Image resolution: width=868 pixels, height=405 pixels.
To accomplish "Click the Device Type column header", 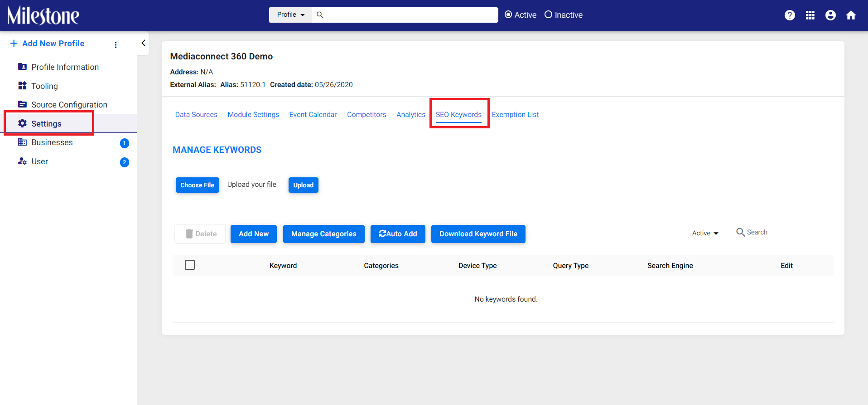I will pyautogui.click(x=477, y=266).
